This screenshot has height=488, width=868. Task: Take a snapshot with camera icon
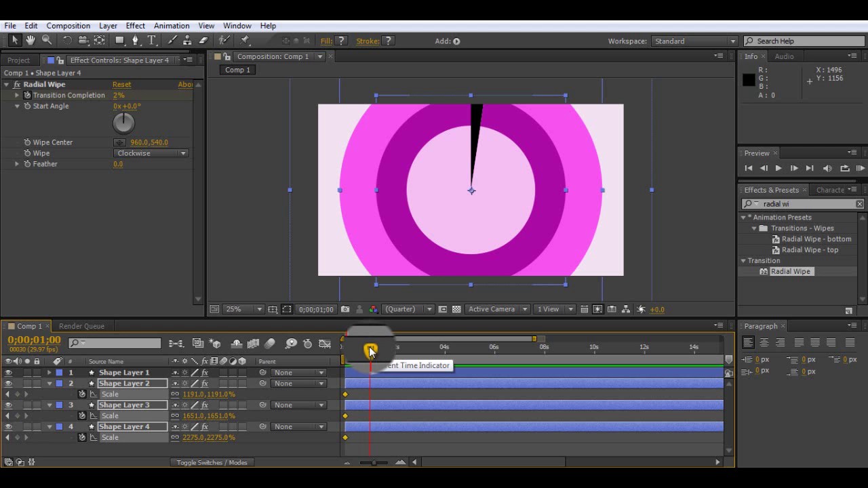[345, 310]
